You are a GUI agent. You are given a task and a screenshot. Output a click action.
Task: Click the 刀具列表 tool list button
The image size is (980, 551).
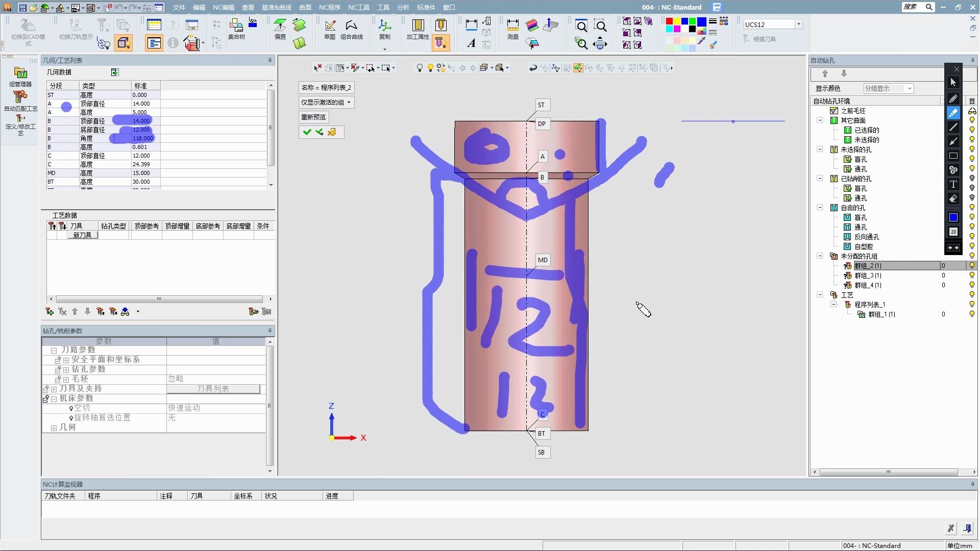point(213,389)
